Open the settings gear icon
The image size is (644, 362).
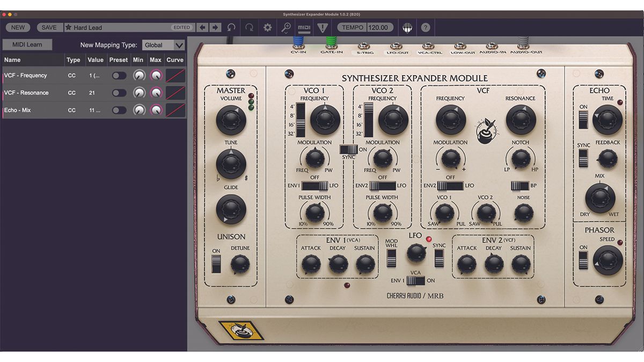(267, 27)
